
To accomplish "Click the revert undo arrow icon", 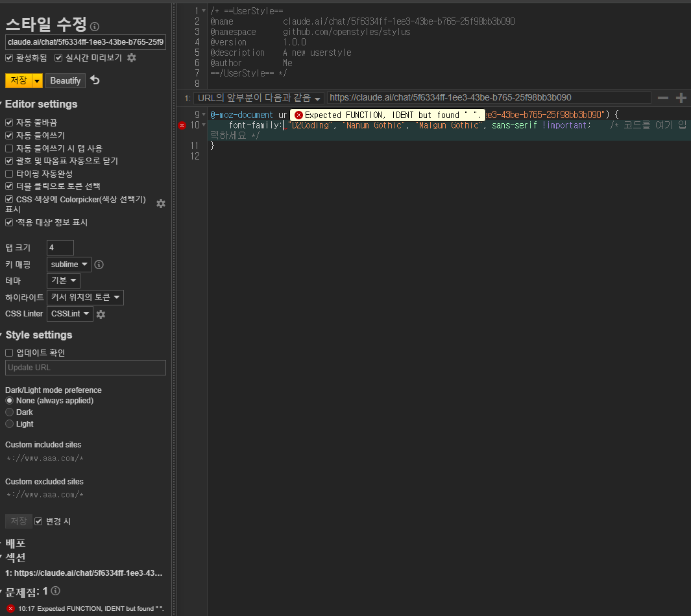I will 95,80.
